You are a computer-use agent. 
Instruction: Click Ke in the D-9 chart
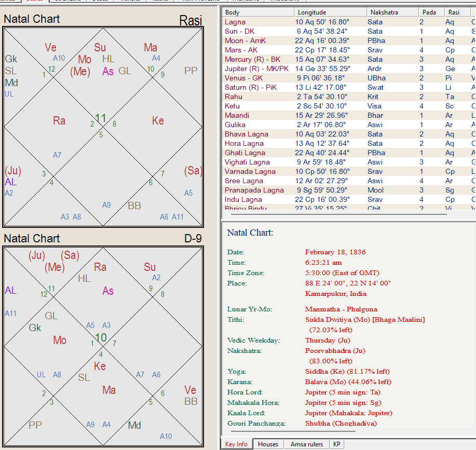(100, 366)
